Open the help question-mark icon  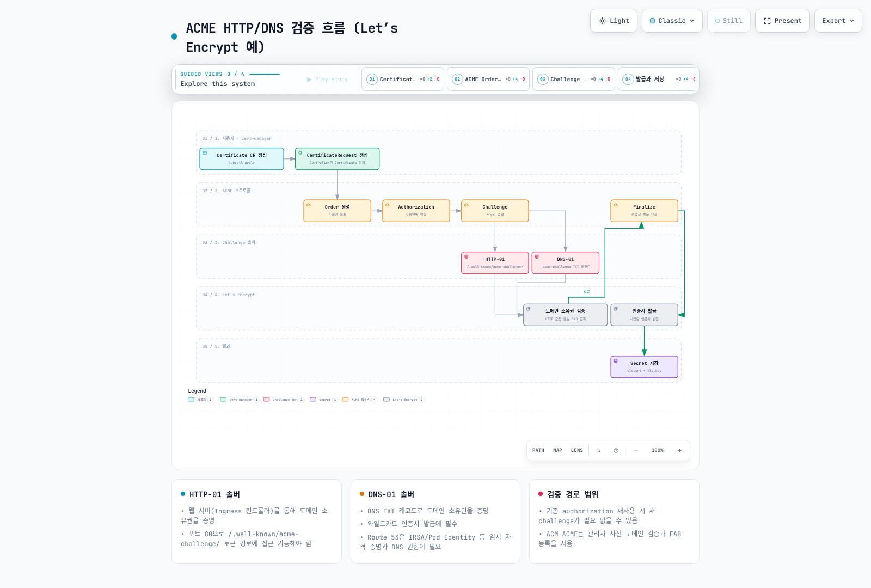616,450
